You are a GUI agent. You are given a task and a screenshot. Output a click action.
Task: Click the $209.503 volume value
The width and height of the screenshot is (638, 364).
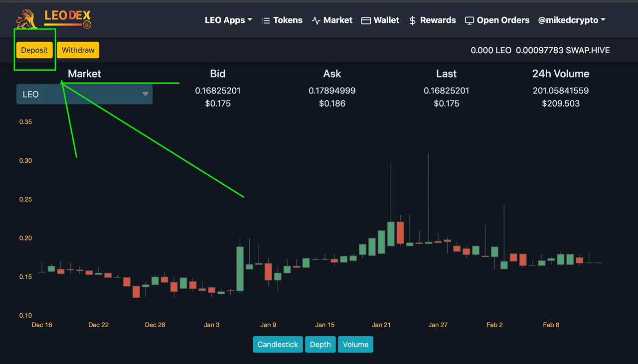tap(561, 104)
